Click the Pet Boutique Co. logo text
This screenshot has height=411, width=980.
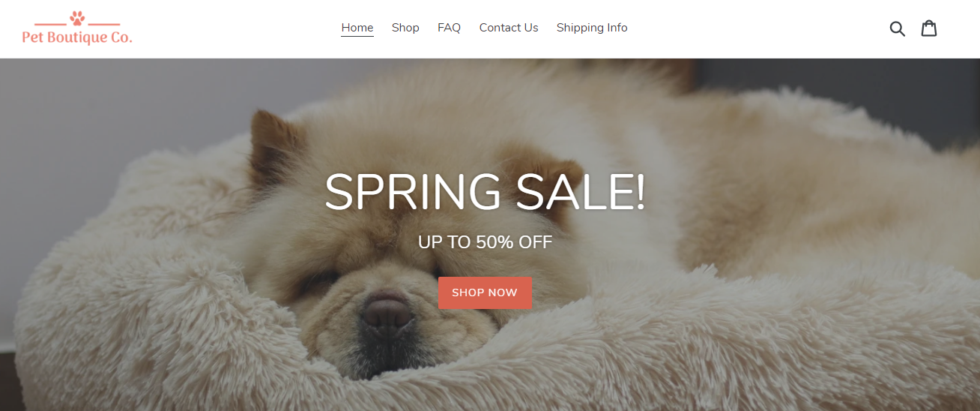[77, 37]
